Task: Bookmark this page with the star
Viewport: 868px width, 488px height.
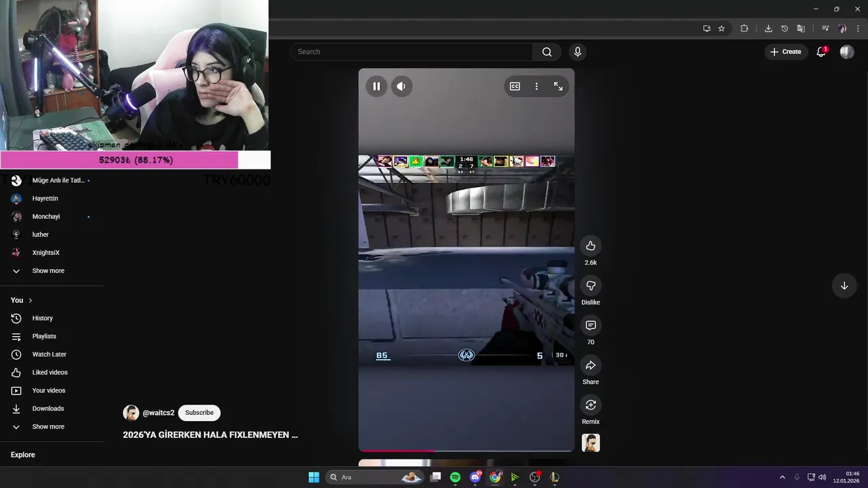Action: (722, 28)
